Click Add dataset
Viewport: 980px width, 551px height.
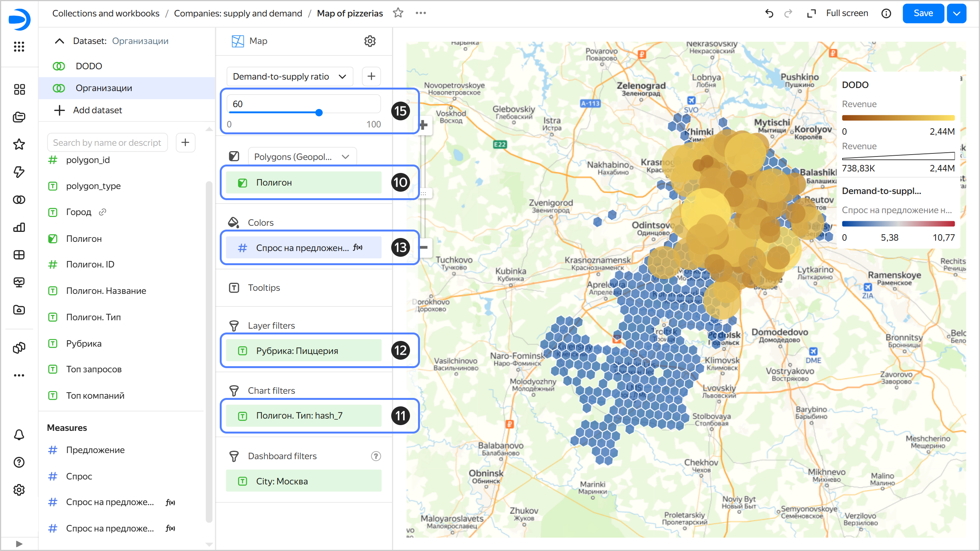(x=97, y=110)
